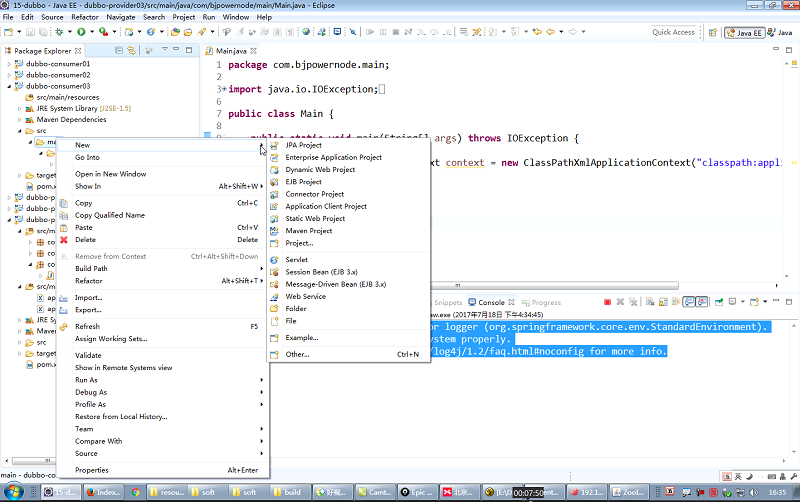Click Collapse All in Package Explorer

click(x=118, y=49)
